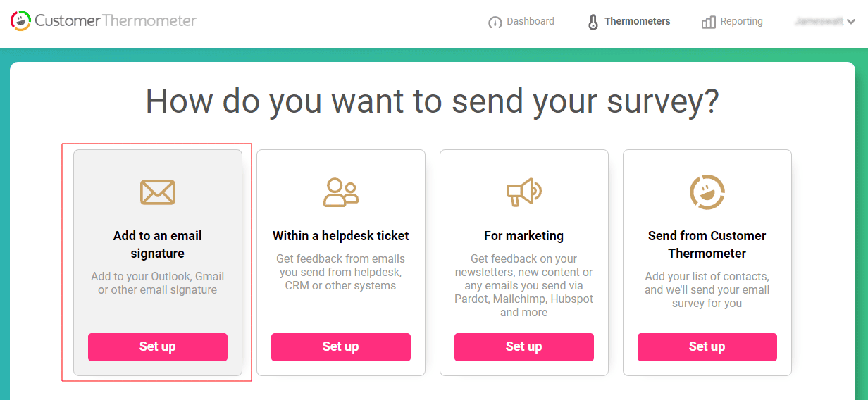Open the blurred username account menu
The width and height of the screenshot is (868, 400).
click(x=819, y=22)
